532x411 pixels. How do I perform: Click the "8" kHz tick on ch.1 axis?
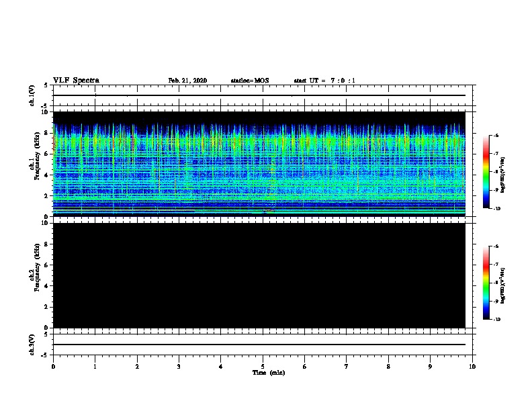[x=46, y=133]
